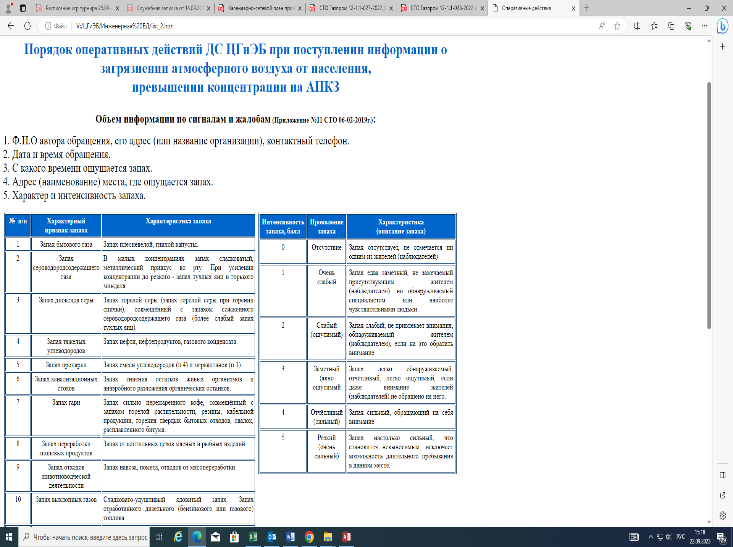
Task: Open Edge settings and more menu
Action: [x=704, y=26]
